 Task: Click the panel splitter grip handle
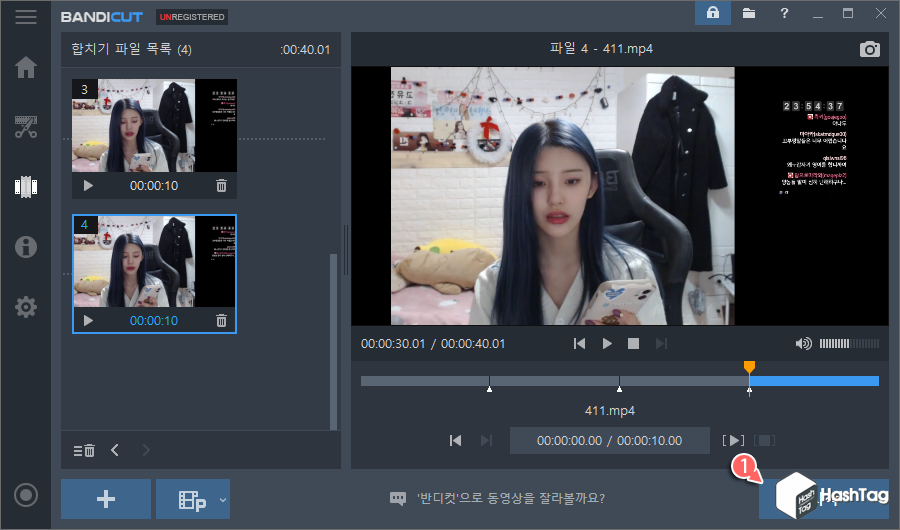point(346,250)
